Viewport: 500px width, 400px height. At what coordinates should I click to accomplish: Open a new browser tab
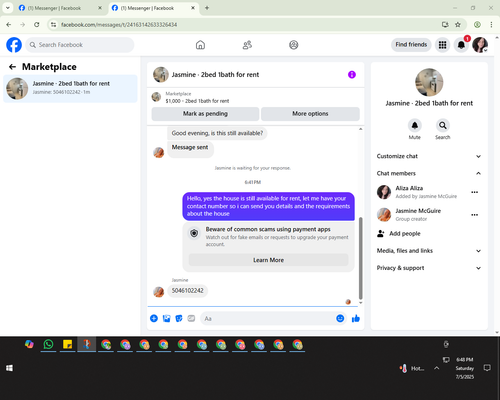tap(207, 8)
